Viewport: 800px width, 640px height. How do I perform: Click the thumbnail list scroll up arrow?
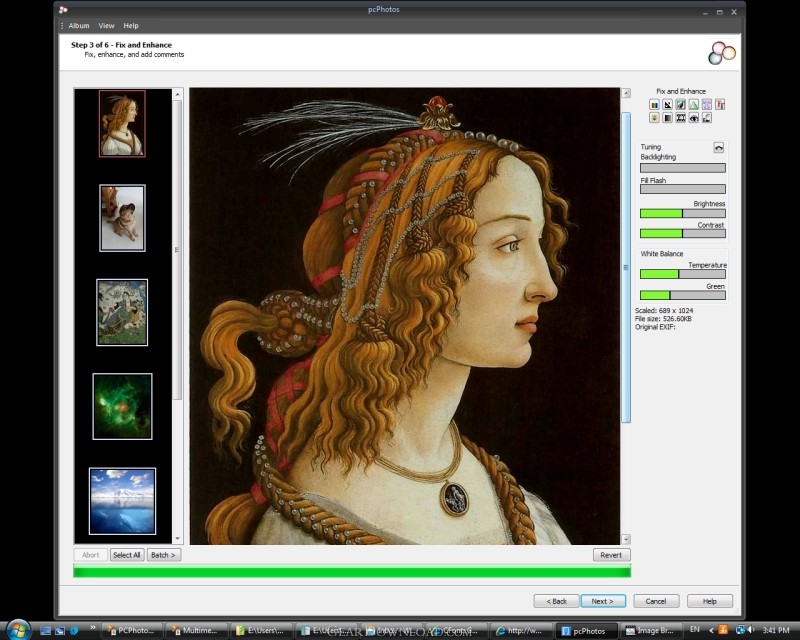(x=178, y=94)
